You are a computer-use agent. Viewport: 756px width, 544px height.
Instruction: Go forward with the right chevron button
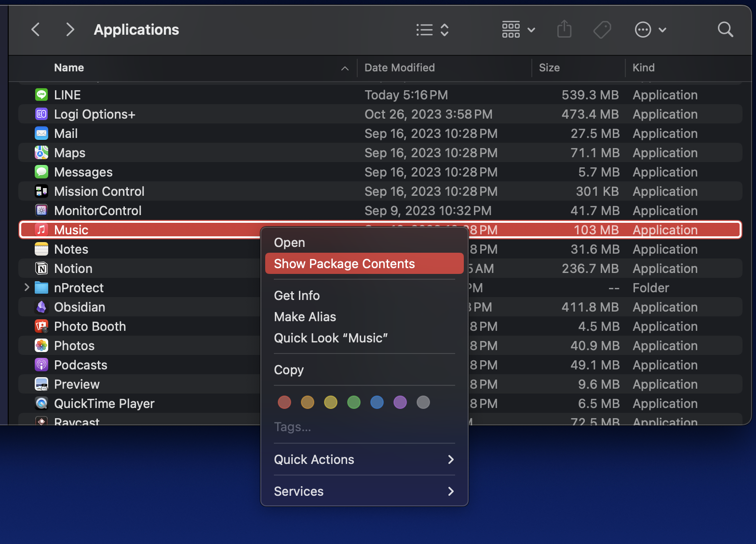point(70,29)
